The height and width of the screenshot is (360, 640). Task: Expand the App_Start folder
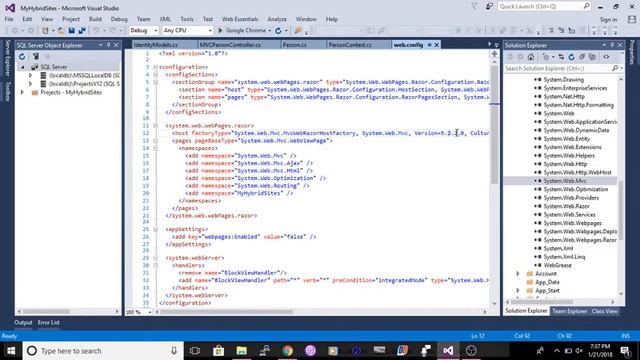point(518,291)
